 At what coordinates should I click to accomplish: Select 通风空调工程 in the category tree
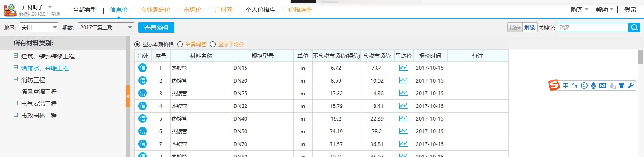click(x=39, y=91)
